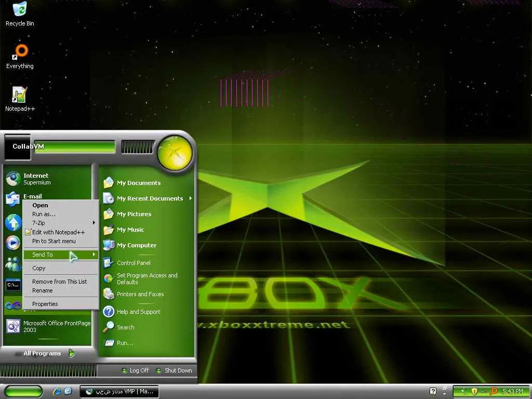Click the orange Everything search tray icon
The width and height of the screenshot is (532, 399).
[x=494, y=392]
